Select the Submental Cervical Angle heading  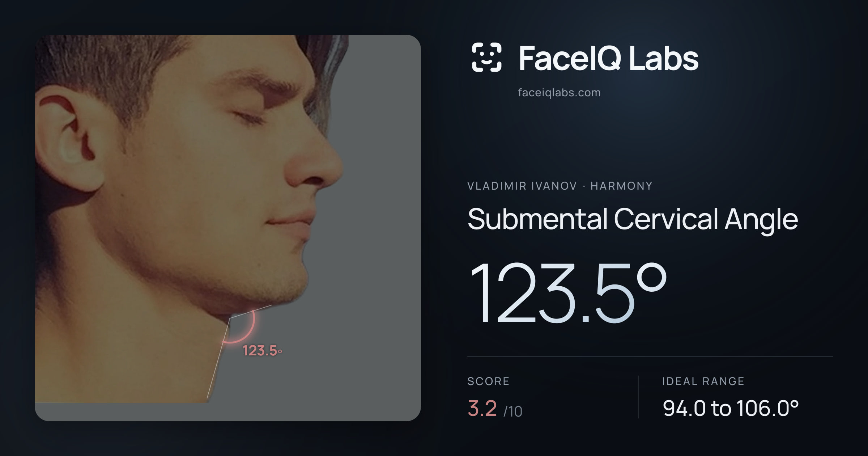tap(633, 219)
